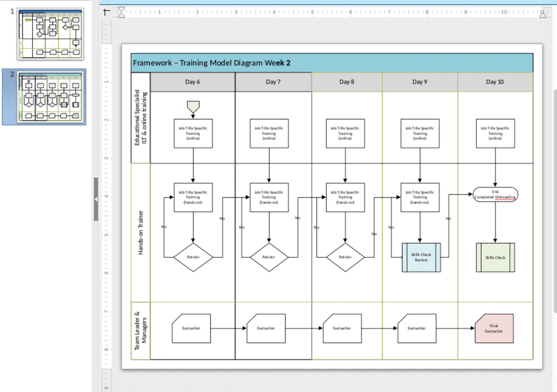Click the Day 10 column header
Image resolution: width=557 pixels, height=392 pixels.
point(495,82)
